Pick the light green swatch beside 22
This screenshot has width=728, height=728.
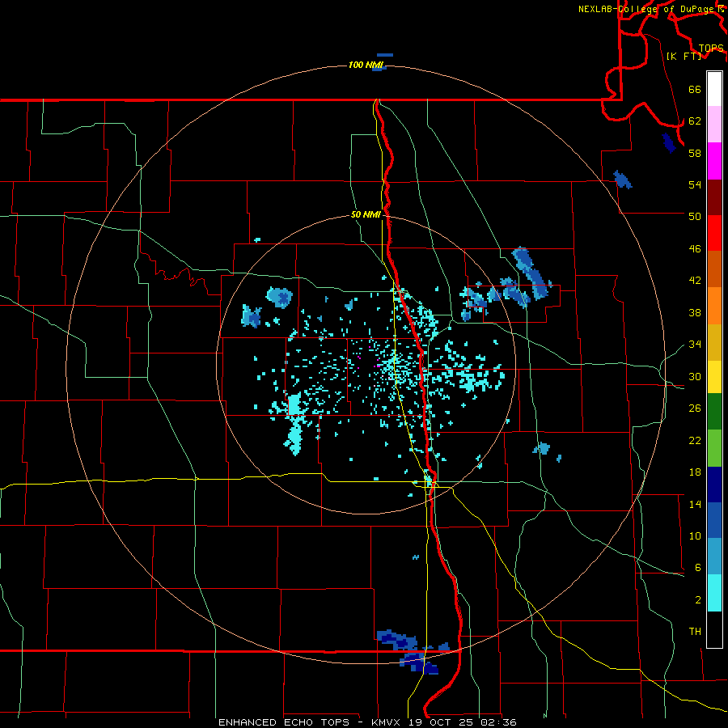[x=714, y=448]
